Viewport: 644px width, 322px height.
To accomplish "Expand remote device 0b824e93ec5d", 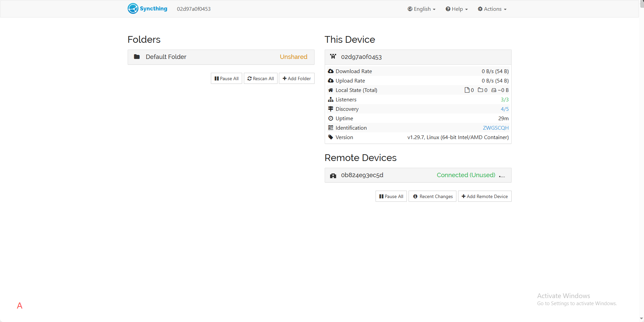I will click(418, 175).
